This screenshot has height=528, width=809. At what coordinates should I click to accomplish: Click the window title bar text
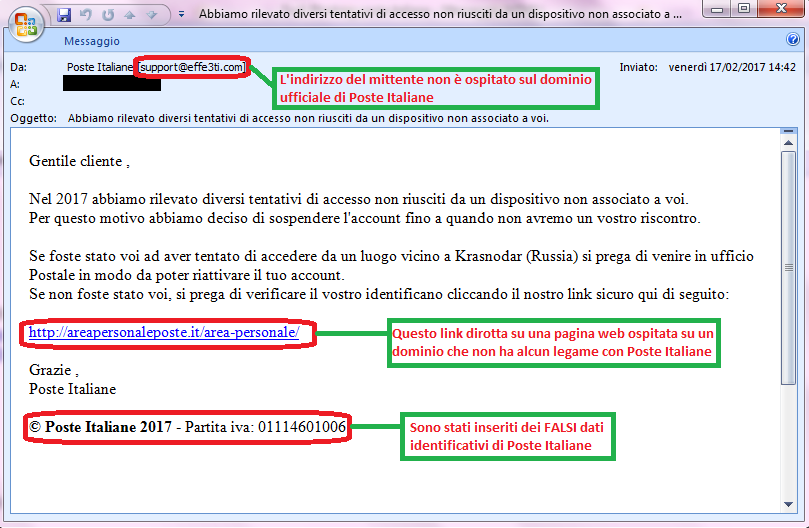click(440, 14)
